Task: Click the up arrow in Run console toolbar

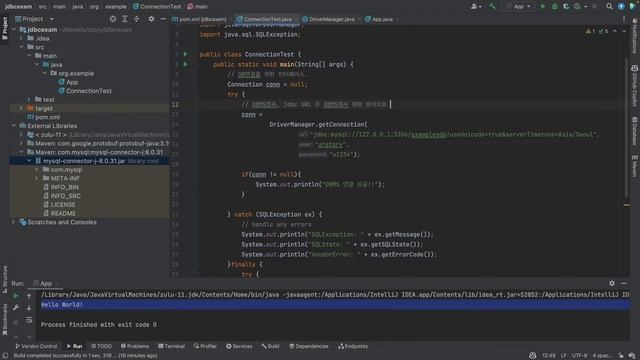Action: (29, 296)
